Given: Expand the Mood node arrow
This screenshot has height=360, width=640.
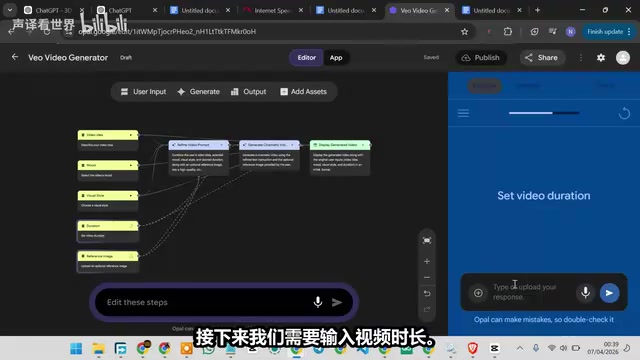Looking at the screenshot, I should click(131, 165).
